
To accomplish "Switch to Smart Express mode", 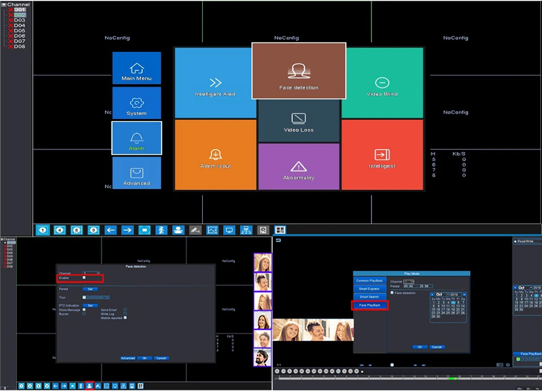I will point(369,289).
